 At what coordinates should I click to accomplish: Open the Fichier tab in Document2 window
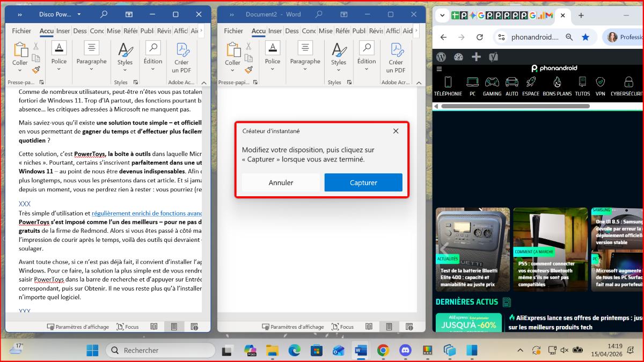point(233,31)
